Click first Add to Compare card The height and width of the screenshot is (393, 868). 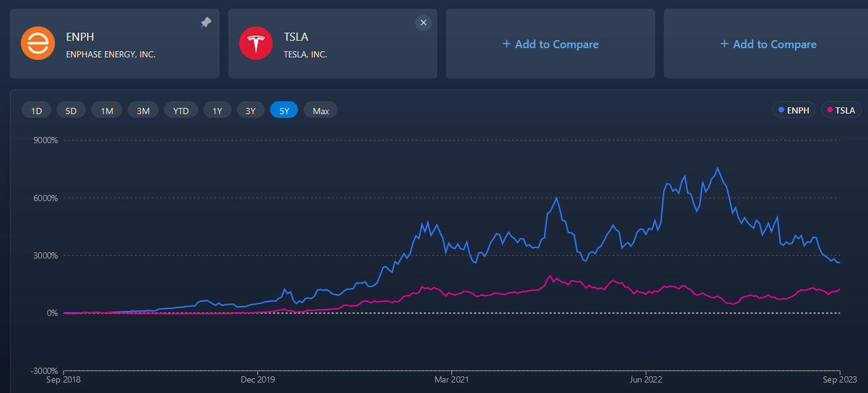[x=550, y=44]
